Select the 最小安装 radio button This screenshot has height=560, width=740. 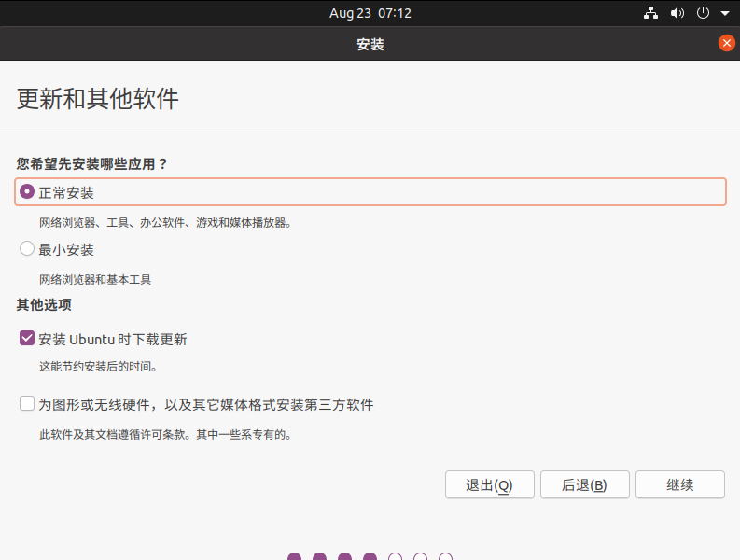[x=27, y=248]
